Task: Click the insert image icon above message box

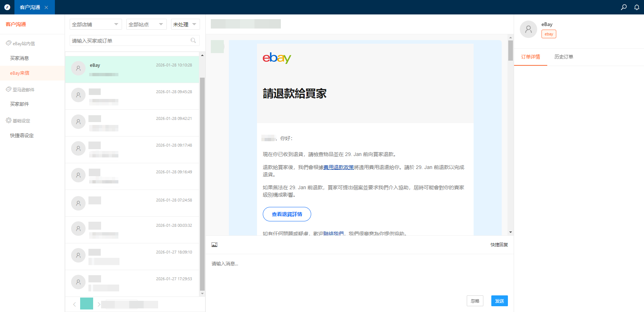Action: coord(214,245)
